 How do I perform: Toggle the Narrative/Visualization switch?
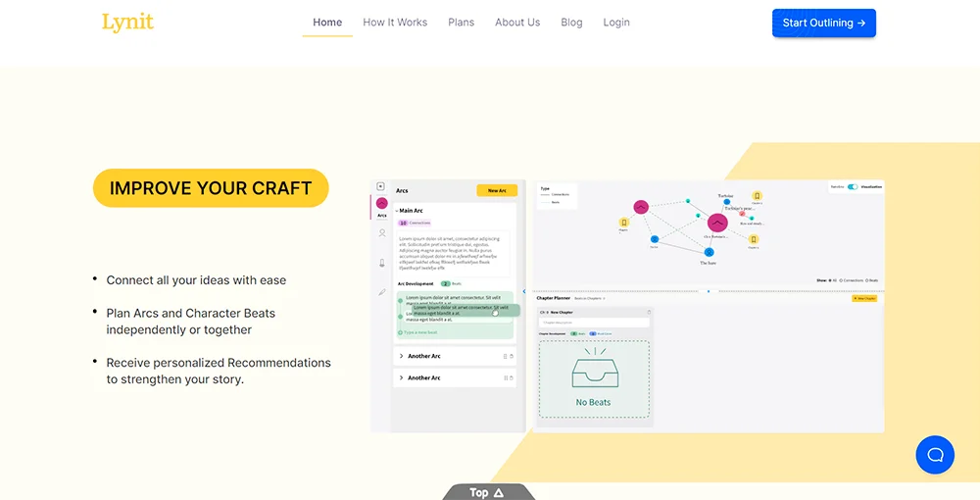tap(854, 187)
